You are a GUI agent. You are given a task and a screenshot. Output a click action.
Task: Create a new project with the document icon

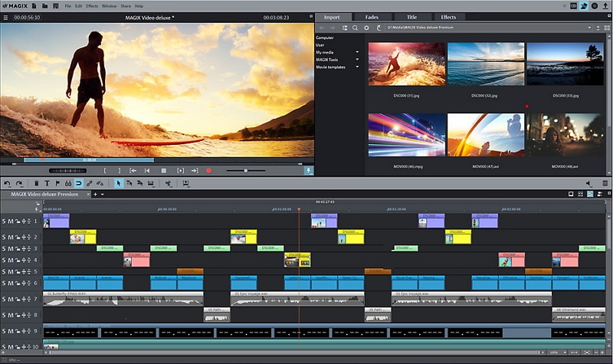(34, 6)
